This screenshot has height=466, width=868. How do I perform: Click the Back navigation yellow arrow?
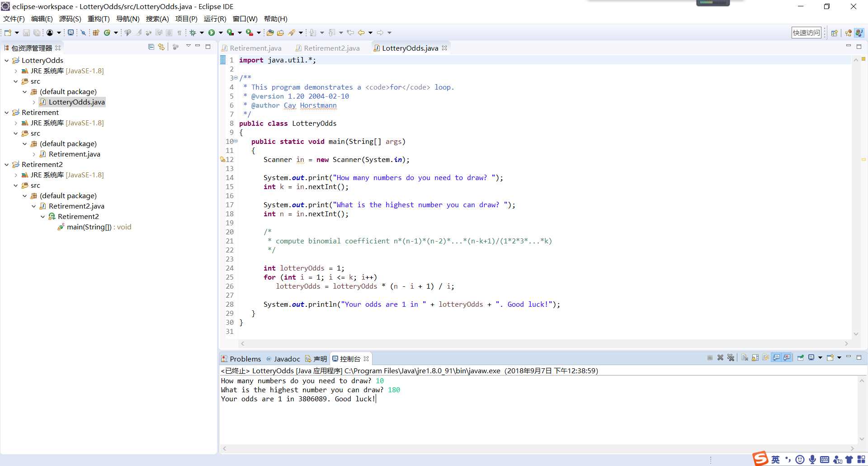(361, 33)
